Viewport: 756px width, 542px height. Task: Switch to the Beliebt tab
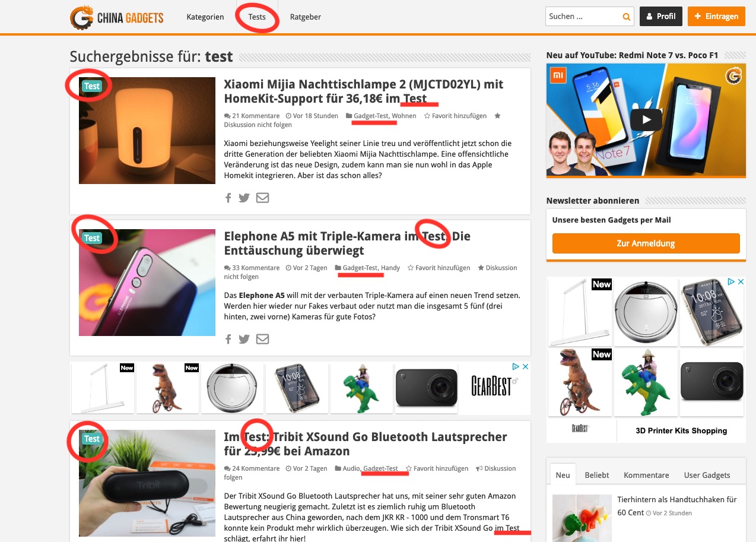point(597,475)
